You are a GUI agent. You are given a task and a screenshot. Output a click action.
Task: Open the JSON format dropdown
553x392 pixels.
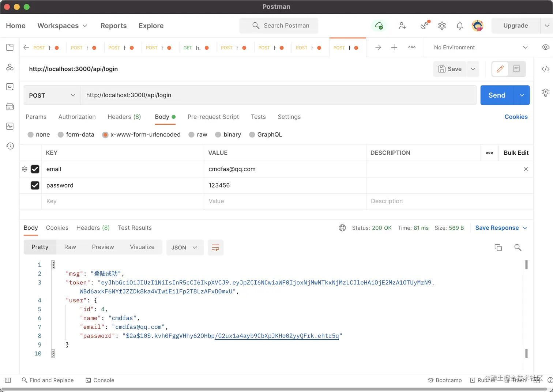[x=185, y=248]
